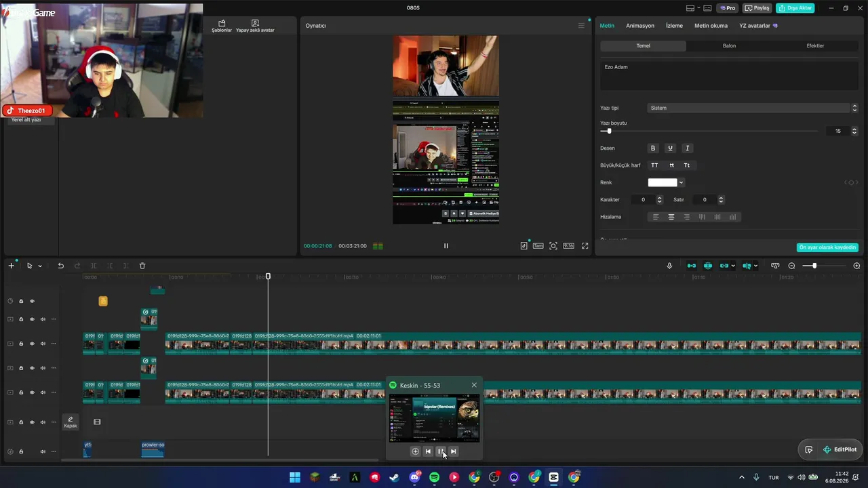Click the 'Tam' quality icon in player
This screenshot has height=488, width=868.
538,246
